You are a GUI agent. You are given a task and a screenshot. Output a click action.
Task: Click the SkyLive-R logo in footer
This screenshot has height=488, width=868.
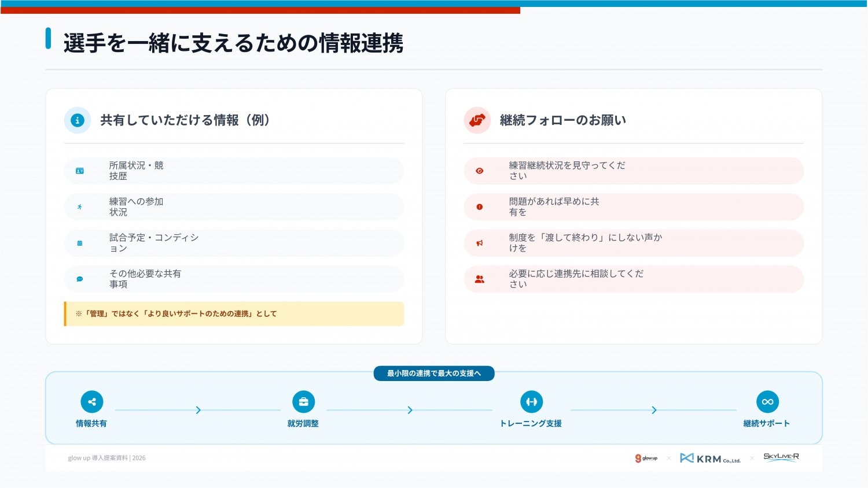point(781,457)
